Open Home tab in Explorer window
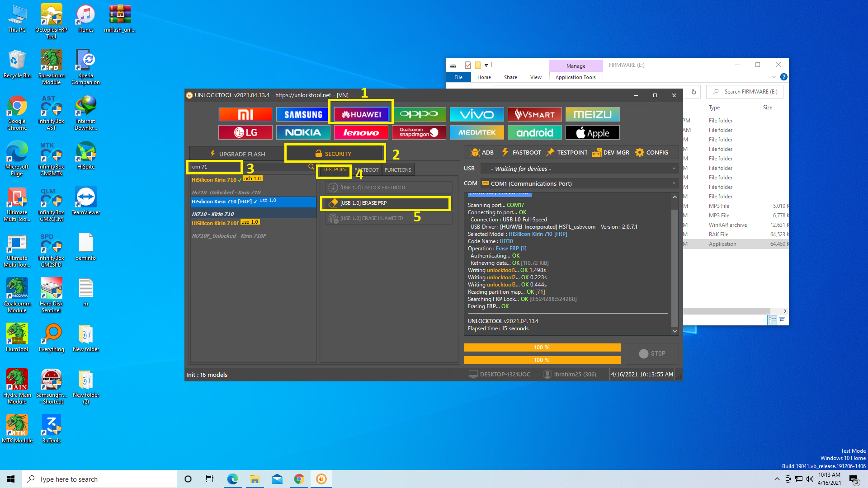868x488 pixels. point(484,77)
